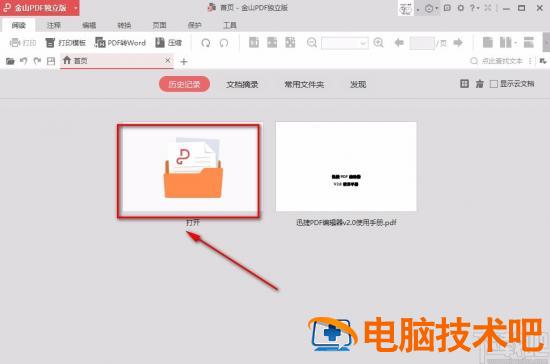
Task: Toggle the 显示云文档 checkbox
Action: coord(494,84)
